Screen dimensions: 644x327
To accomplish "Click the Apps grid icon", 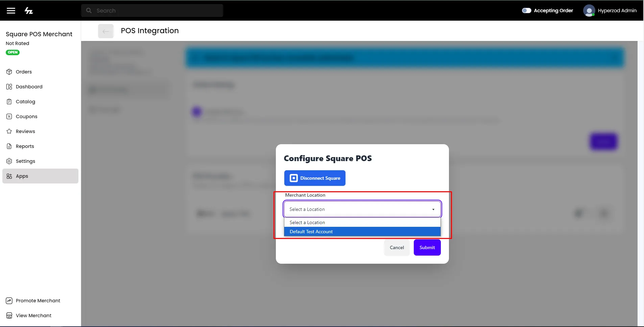I will pyautogui.click(x=9, y=176).
